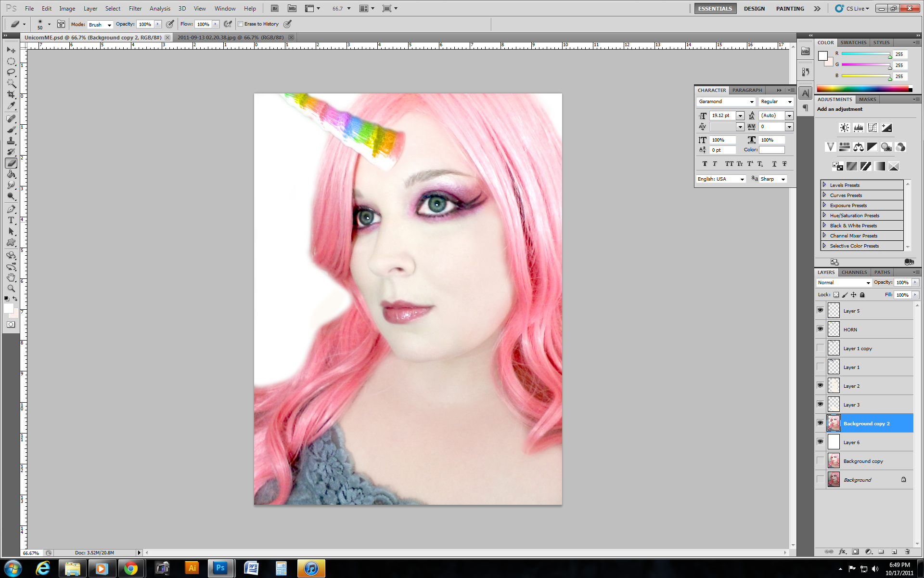Open the Image menu
The height and width of the screenshot is (578, 924).
pos(67,9)
